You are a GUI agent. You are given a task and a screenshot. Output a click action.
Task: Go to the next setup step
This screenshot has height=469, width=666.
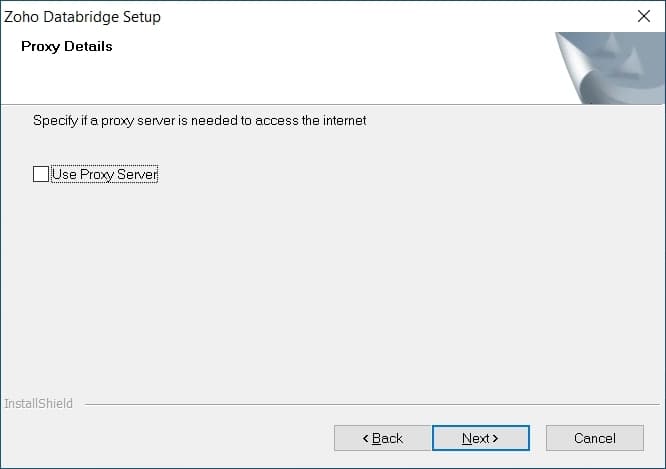(481, 438)
